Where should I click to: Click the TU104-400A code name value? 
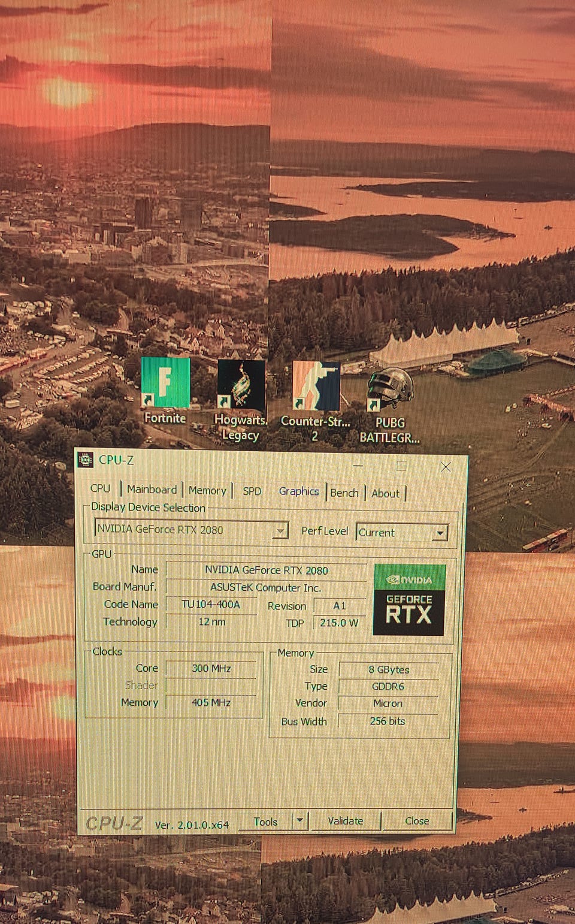click(x=211, y=605)
